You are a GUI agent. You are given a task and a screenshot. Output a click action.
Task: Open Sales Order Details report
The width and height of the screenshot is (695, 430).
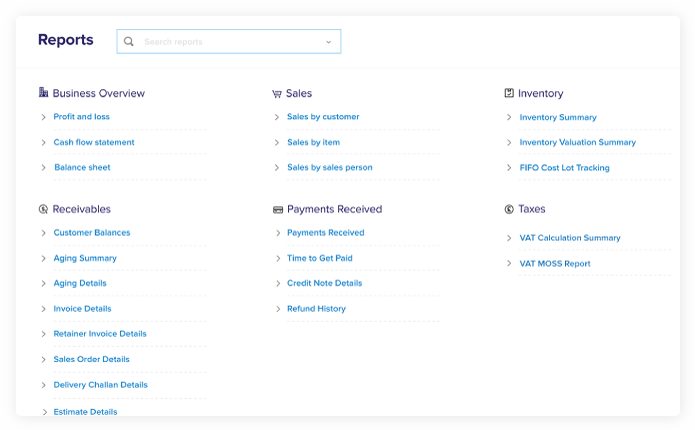[91, 359]
